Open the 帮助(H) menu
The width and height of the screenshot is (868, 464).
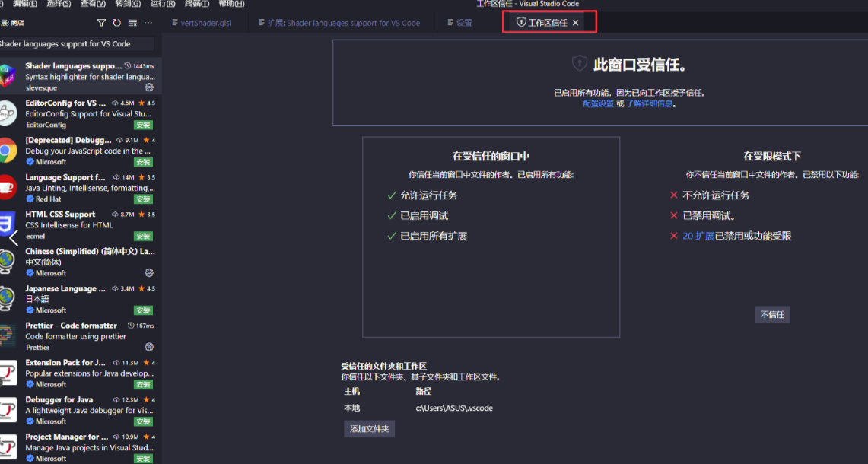click(231, 4)
